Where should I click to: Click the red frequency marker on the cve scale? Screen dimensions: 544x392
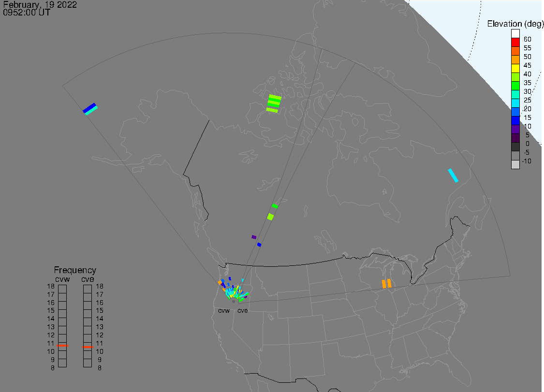coord(88,347)
